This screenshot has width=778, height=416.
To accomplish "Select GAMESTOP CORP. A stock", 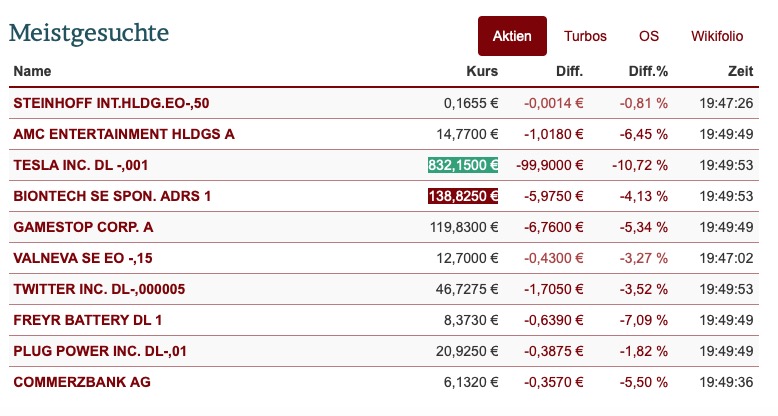I will pyautogui.click(x=83, y=227).
